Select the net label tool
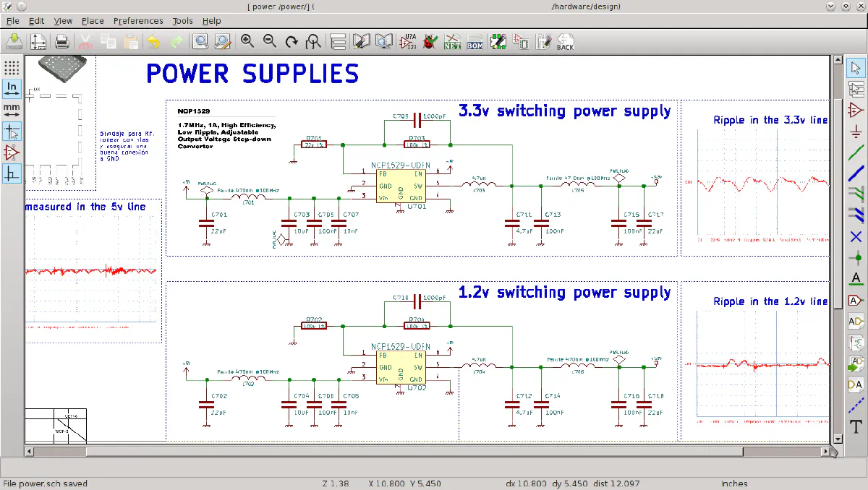This screenshot has height=490, width=868. 856,278
